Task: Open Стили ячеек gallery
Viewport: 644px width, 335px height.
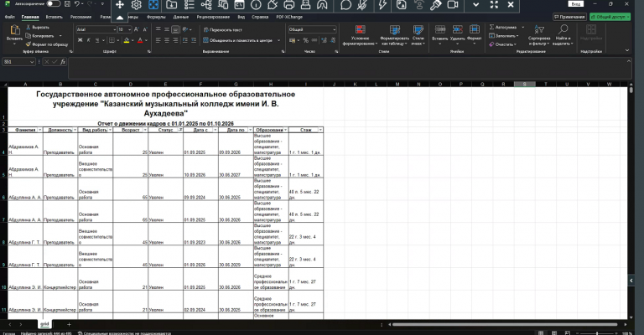Action: pos(418,35)
